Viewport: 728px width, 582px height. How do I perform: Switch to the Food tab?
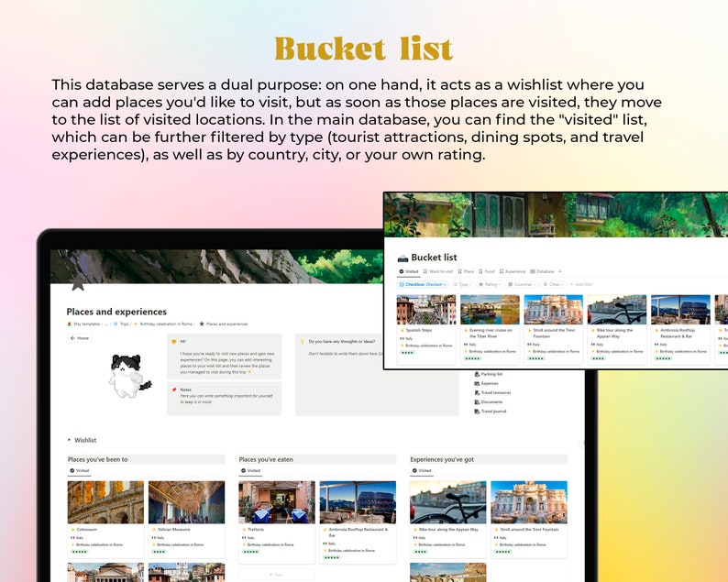(x=487, y=271)
